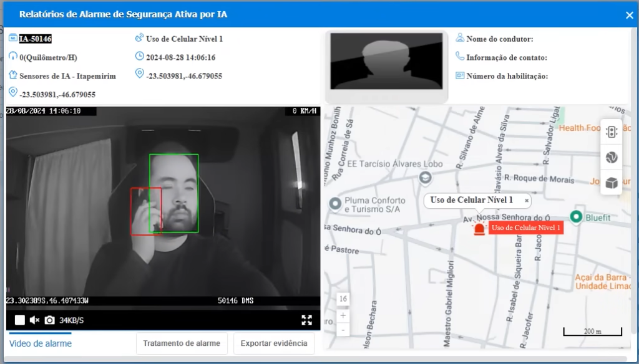Enable the 3D cube map view
This screenshot has height=364, width=639.
612,183
